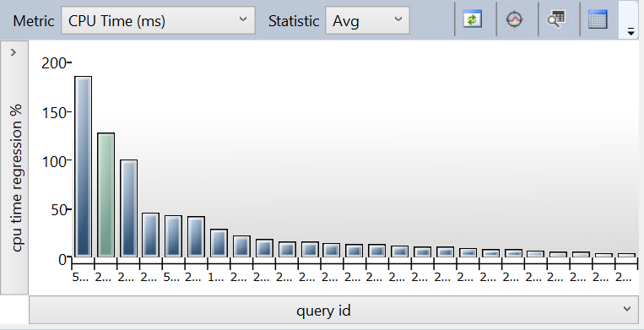Click the cpu time regression % axis label
This screenshot has height=330, width=644.
[16, 178]
